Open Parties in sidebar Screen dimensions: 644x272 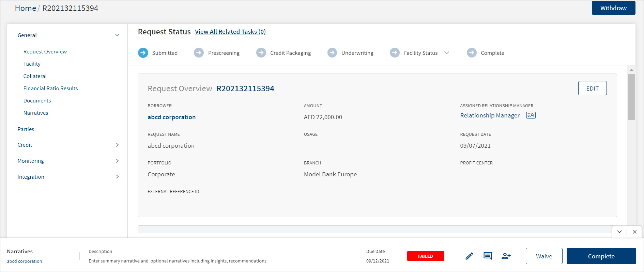pos(26,129)
